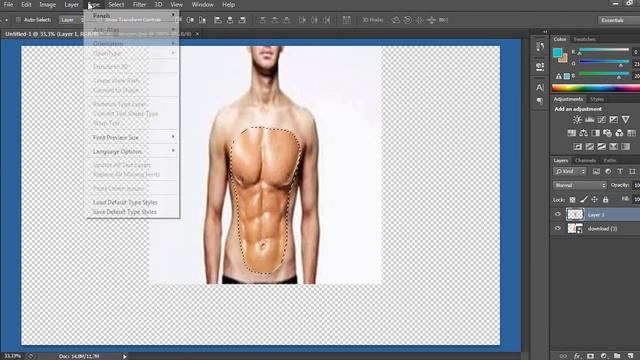Toggle lock transparent pixels
Screen dimensions: 640x360
coord(573,200)
